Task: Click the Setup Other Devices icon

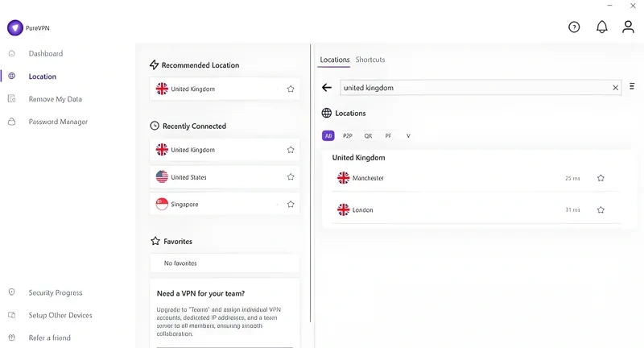Action: click(x=11, y=315)
